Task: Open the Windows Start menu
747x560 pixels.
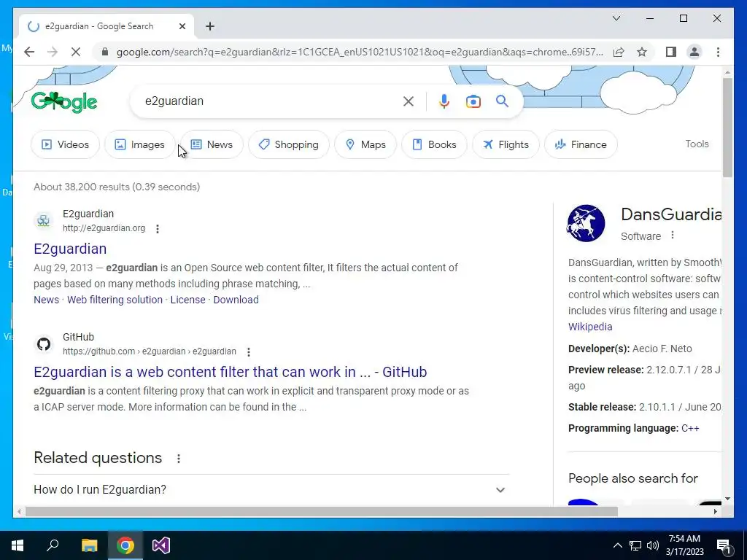Action: (x=18, y=545)
